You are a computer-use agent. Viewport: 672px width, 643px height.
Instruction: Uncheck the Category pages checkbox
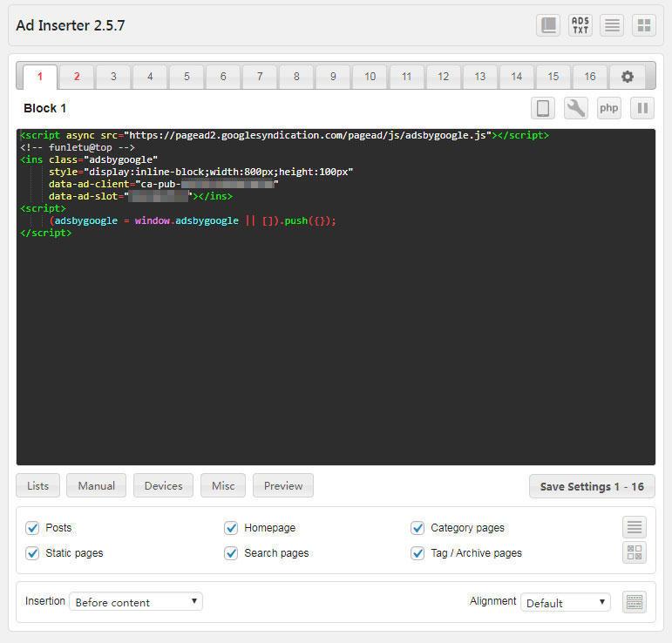pyautogui.click(x=417, y=528)
